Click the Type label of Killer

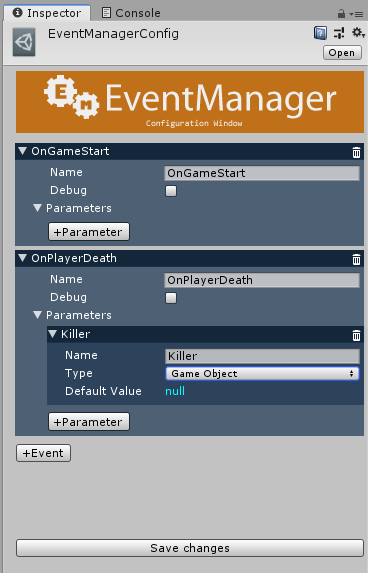click(79, 373)
